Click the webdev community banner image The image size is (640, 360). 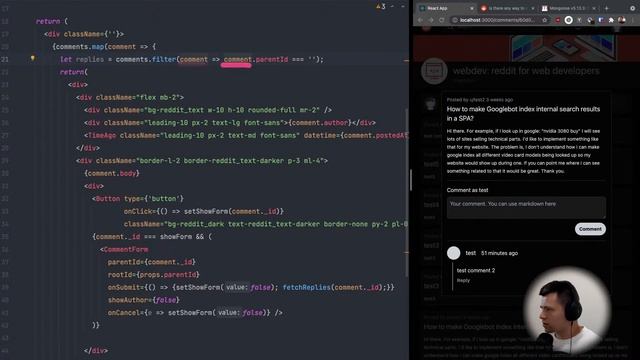[x=526, y=48]
